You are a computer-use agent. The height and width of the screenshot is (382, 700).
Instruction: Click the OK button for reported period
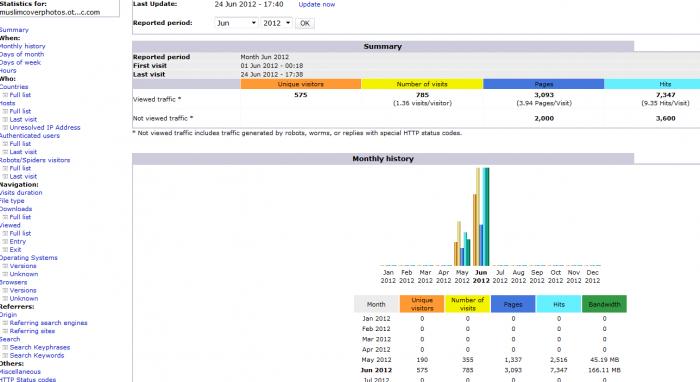pyautogui.click(x=305, y=23)
